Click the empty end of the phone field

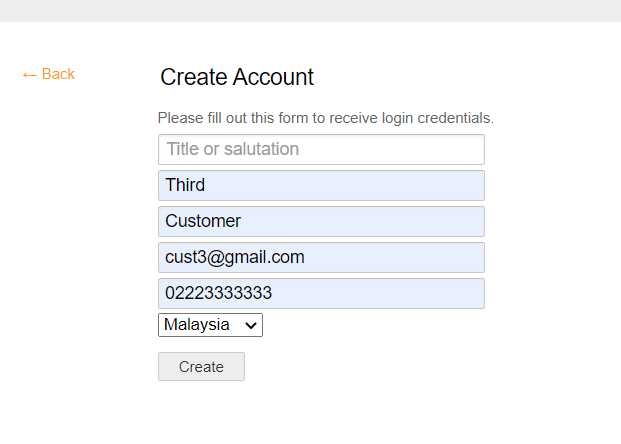coord(420,294)
